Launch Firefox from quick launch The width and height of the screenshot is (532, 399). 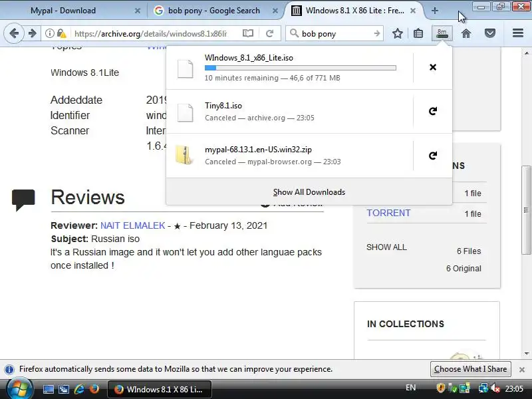[94, 389]
